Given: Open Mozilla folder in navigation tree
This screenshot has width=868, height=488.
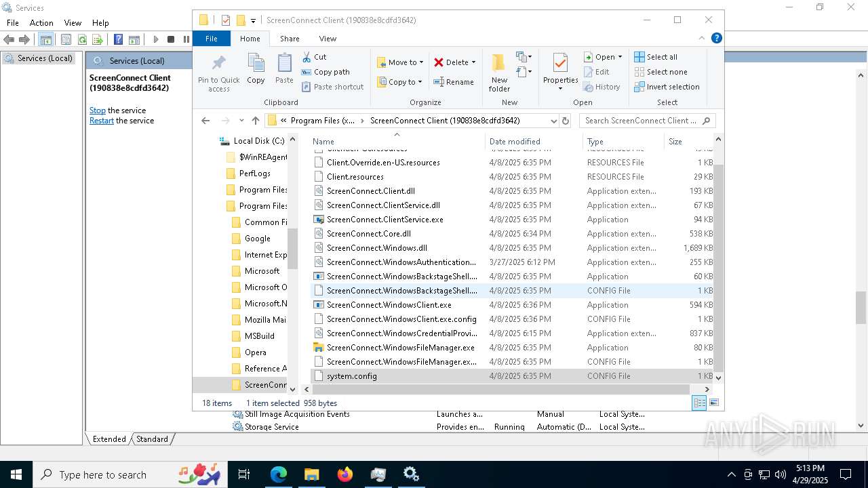Looking at the screenshot, I should [258, 320].
